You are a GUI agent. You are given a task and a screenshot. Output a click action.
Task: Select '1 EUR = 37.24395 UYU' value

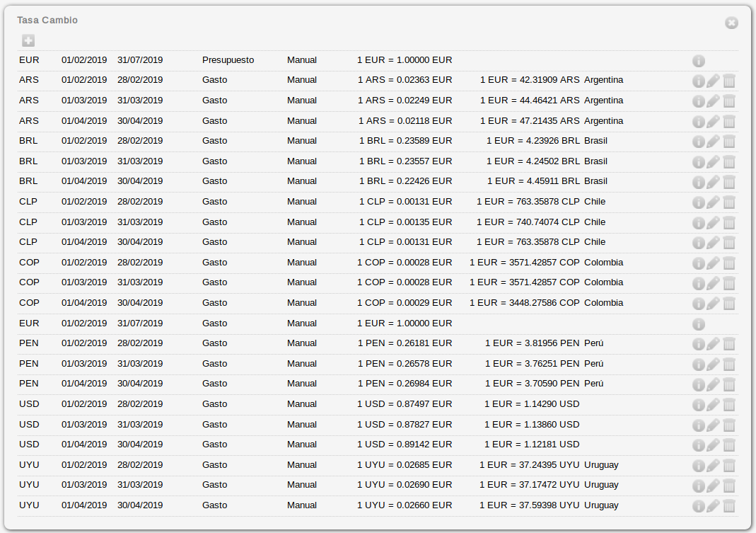[x=530, y=465]
